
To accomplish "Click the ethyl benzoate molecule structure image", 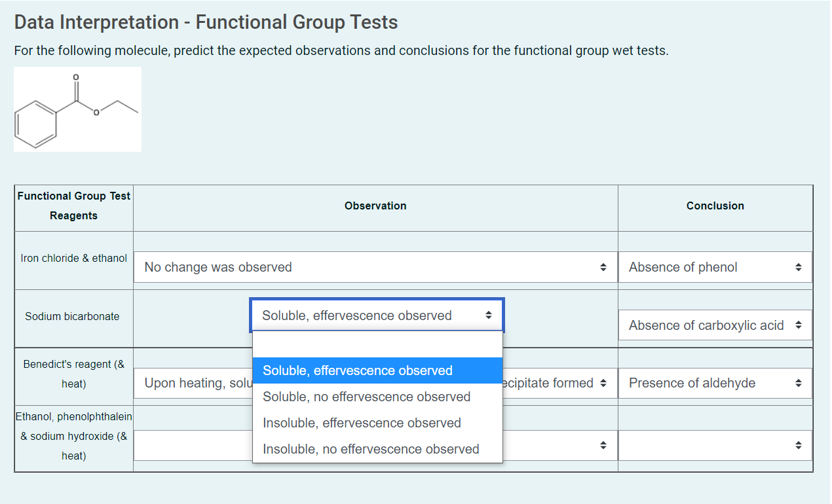I will pyautogui.click(x=77, y=108).
